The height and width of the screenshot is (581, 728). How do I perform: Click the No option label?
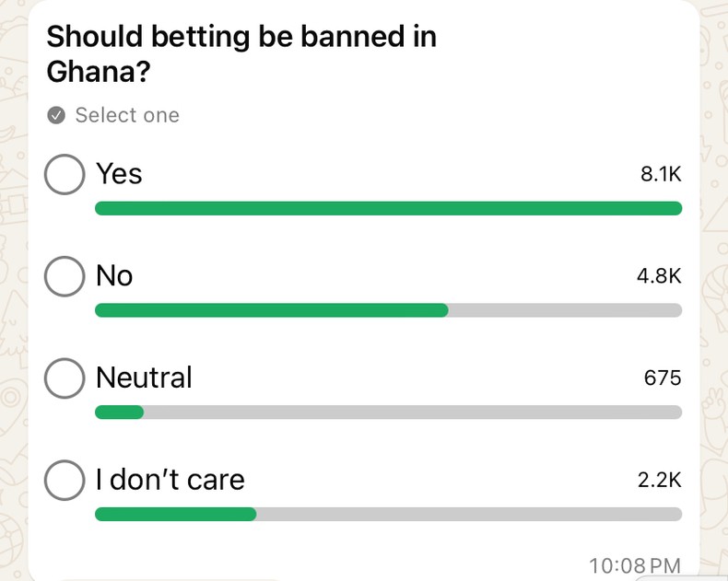pos(115,276)
